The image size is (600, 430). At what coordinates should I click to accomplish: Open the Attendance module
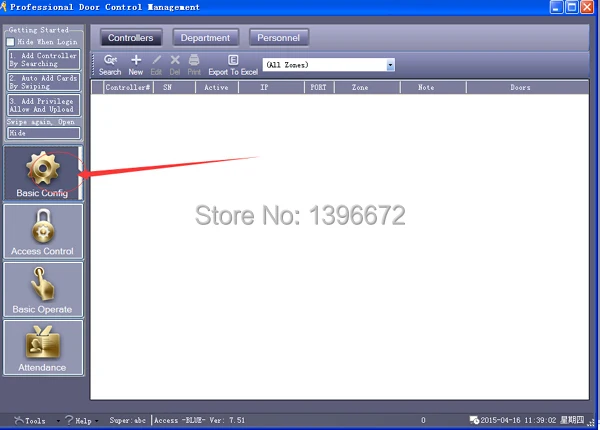43,348
